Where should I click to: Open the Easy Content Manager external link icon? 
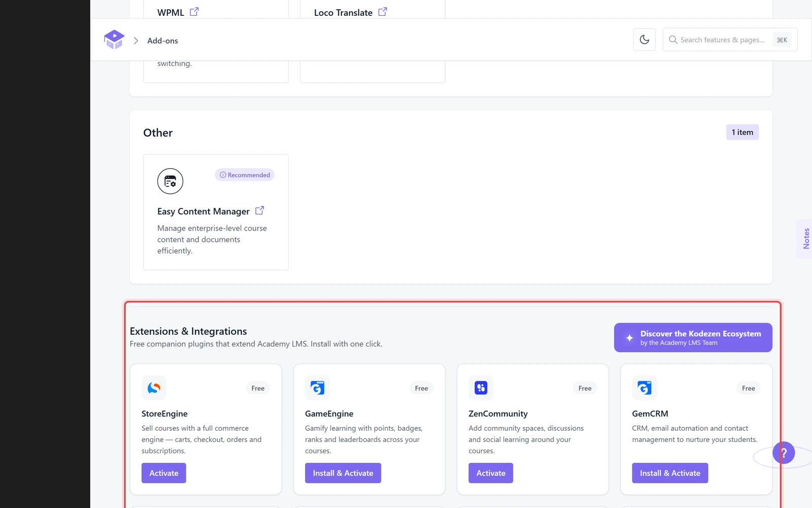coord(259,210)
